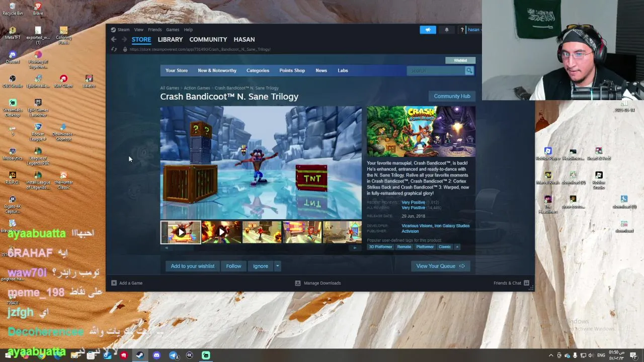Click the Steam help question mark
The width and height of the screenshot is (644, 362).
coord(462,30)
